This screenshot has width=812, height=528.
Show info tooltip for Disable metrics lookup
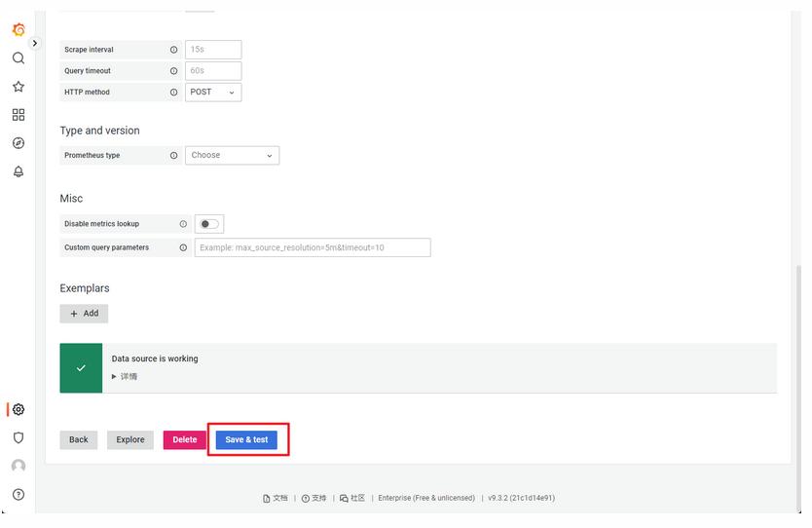pyautogui.click(x=183, y=224)
